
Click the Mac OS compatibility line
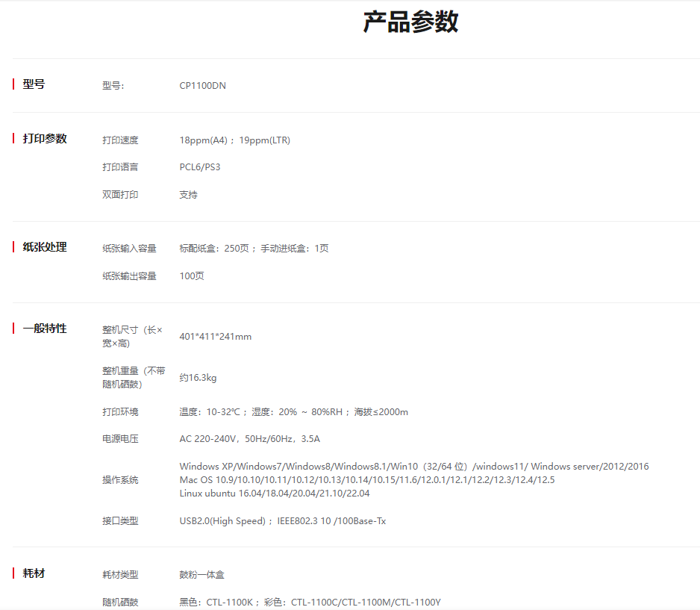pyautogui.click(x=366, y=480)
